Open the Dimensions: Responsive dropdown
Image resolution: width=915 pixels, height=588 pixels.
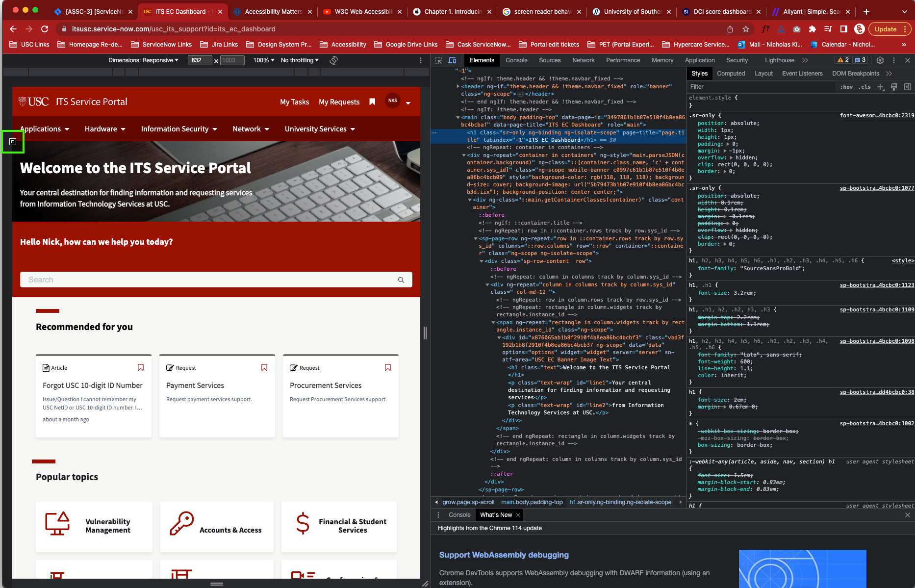pos(143,60)
